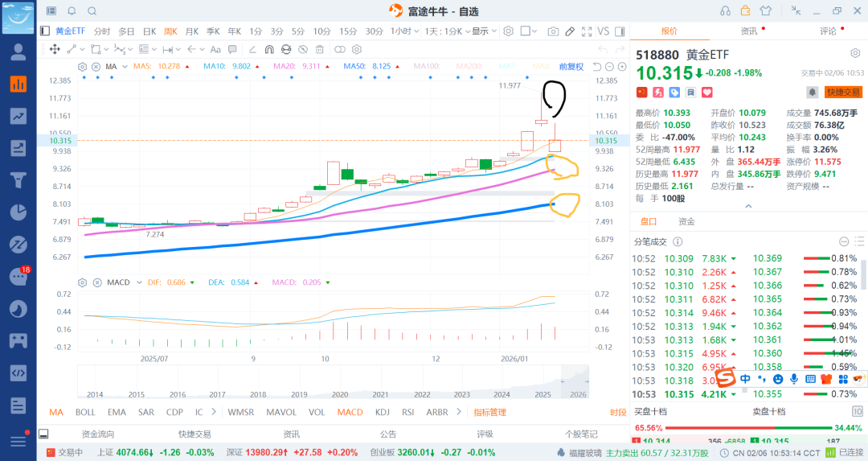This screenshot has width=868, height=461.
Task: Toggle the 盘口 order book view
Action: [x=649, y=221]
